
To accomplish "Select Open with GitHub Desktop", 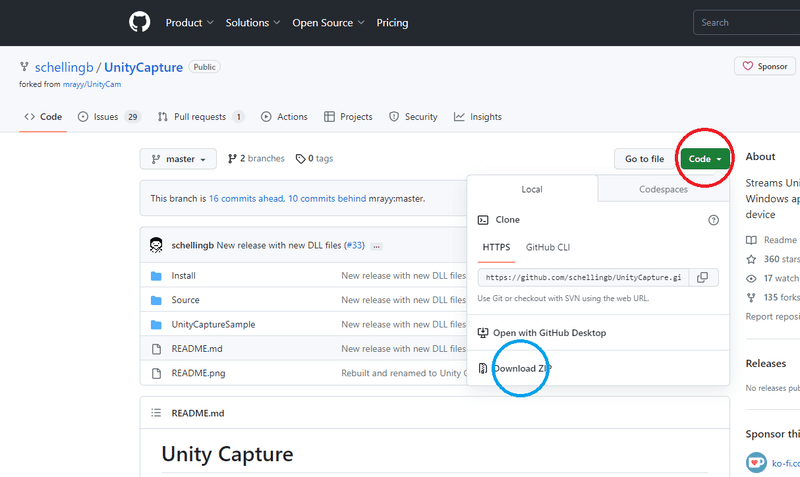I will point(548,333).
